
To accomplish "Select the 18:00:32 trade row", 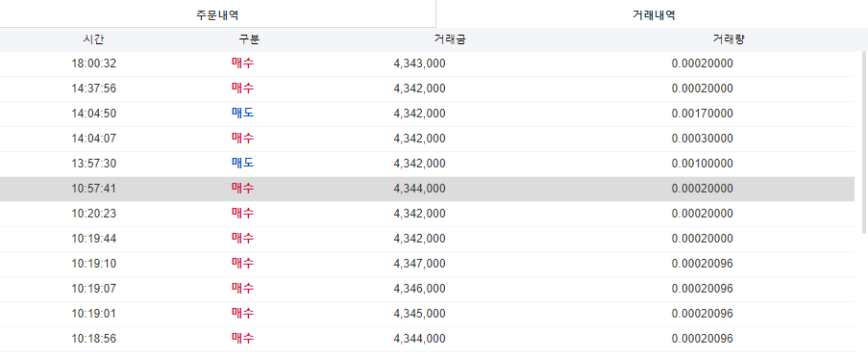I will click(x=428, y=64).
